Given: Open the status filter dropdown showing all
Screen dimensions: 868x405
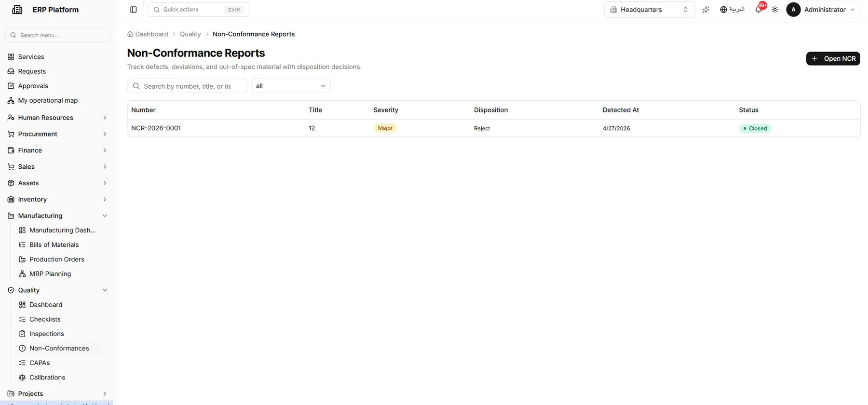Looking at the screenshot, I should click(x=291, y=86).
